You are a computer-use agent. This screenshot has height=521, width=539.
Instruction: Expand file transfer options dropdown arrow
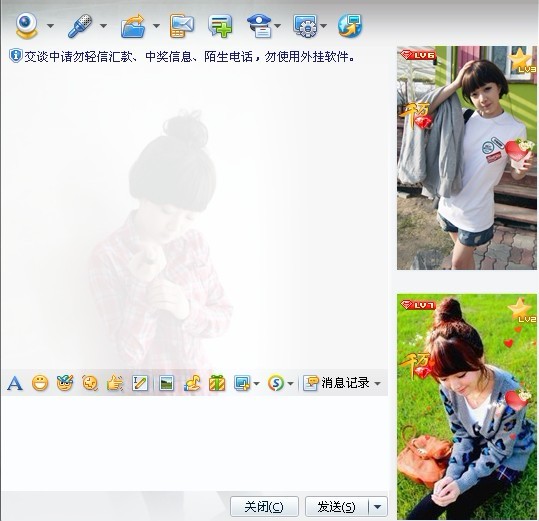click(156, 26)
